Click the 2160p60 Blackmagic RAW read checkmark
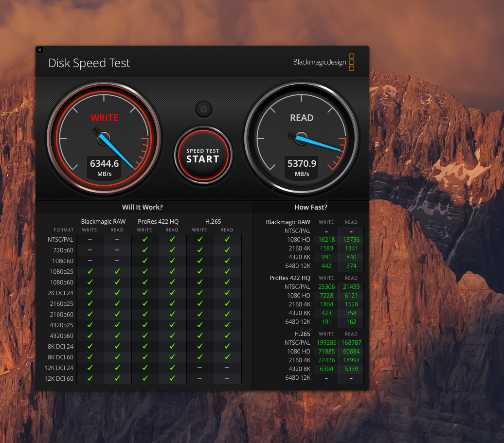The height and width of the screenshot is (443, 504). tap(117, 314)
